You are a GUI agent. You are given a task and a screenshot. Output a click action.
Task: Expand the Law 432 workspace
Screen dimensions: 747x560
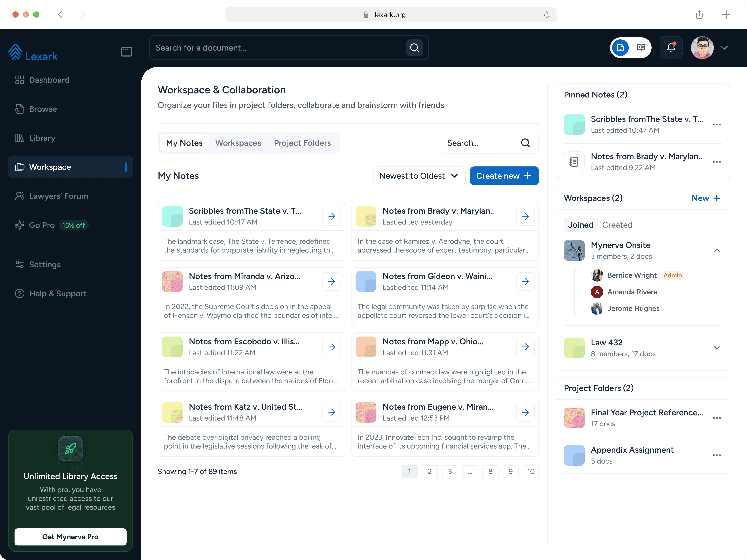(717, 348)
